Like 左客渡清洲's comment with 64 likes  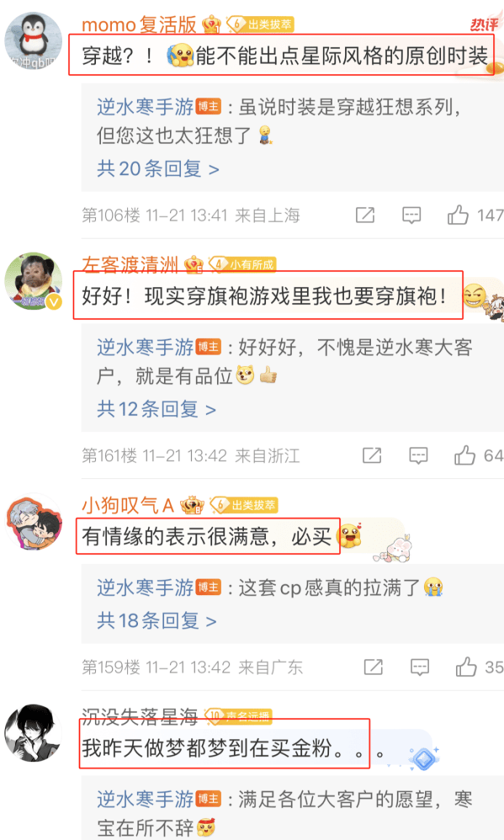click(465, 456)
